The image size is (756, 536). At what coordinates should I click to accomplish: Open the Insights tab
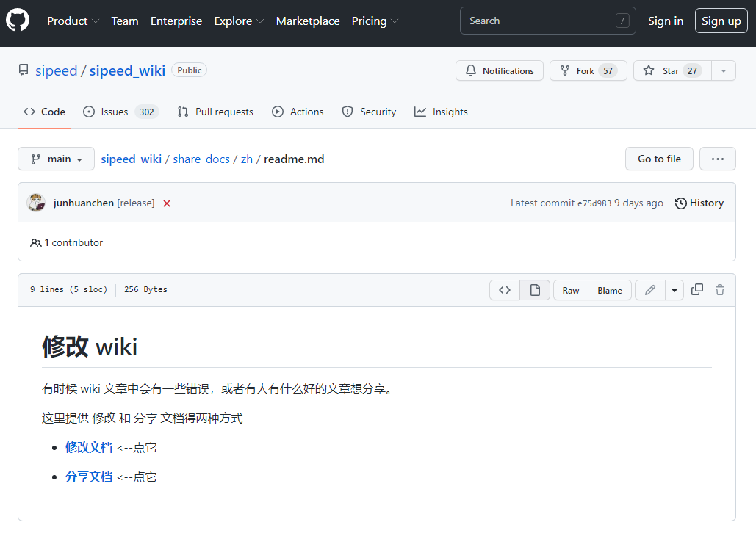[441, 112]
